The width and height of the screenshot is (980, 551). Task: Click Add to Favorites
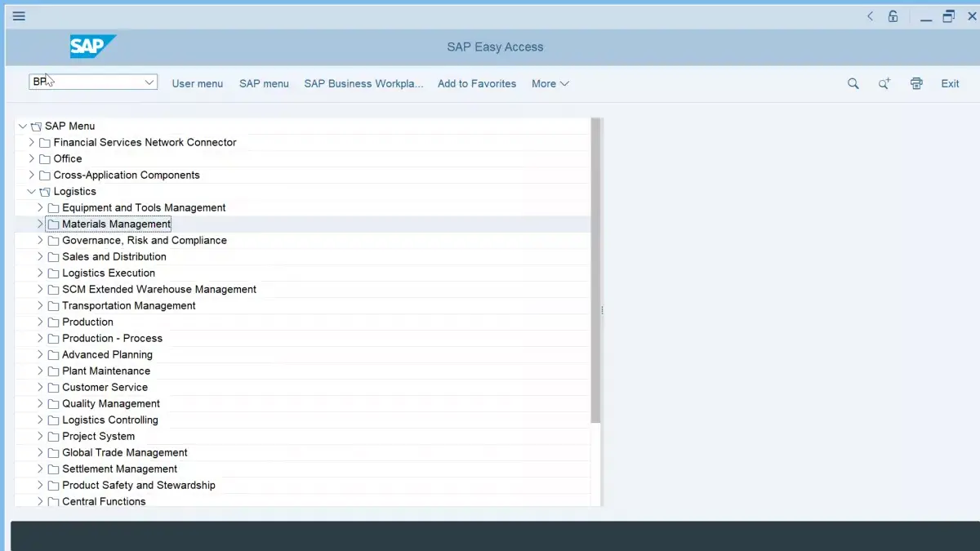[x=477, y=83]
